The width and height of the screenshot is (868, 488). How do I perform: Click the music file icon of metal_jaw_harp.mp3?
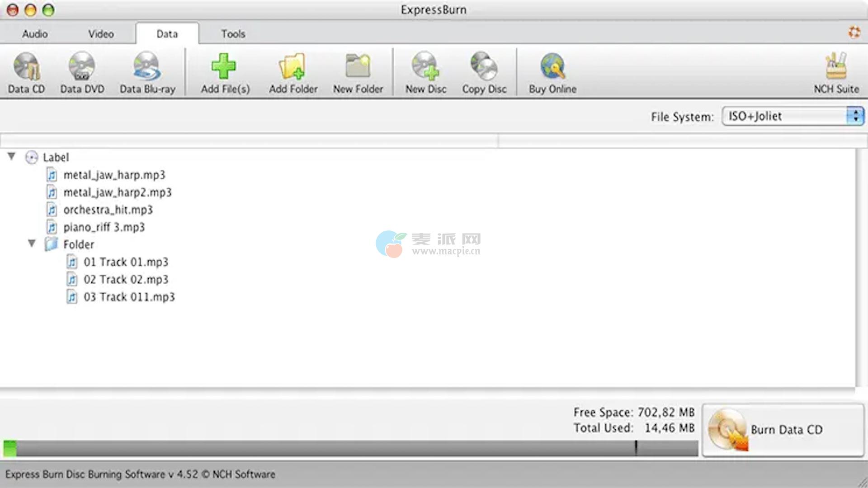[x=52, y=175]
